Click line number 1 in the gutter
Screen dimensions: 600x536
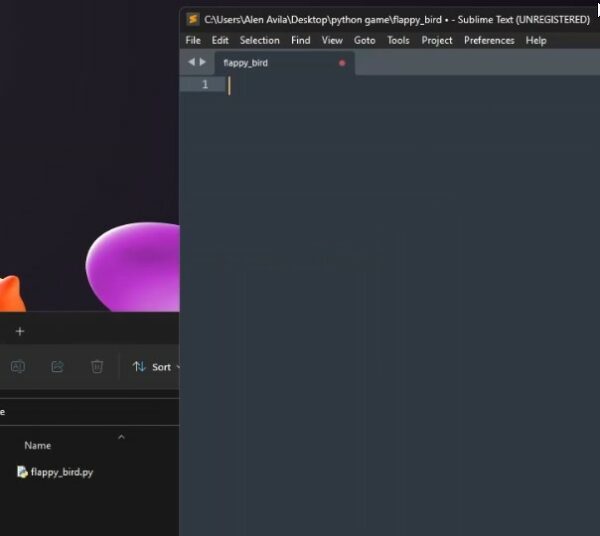[x=205, y=85]
